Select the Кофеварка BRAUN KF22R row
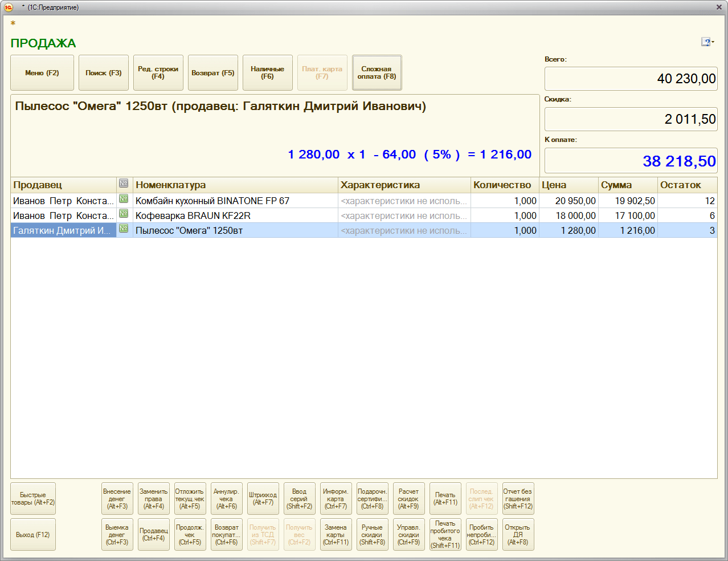This screenshot has height=561, width=728. pyautogui.click(x=235, y=216)
